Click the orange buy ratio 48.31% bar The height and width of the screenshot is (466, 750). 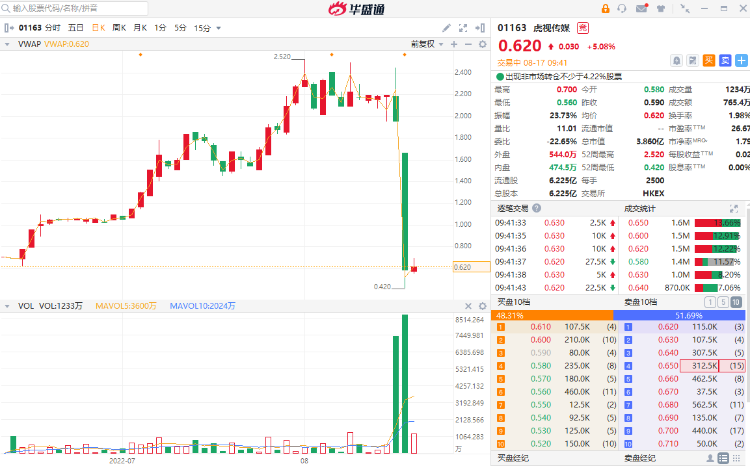coord(552,315)
